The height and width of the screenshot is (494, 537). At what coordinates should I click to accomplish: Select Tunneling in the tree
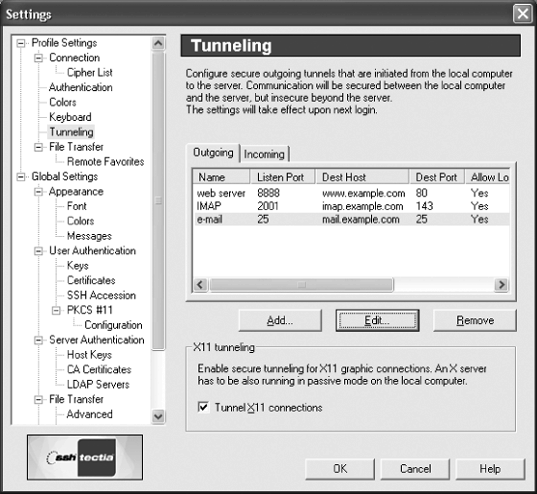71,132
